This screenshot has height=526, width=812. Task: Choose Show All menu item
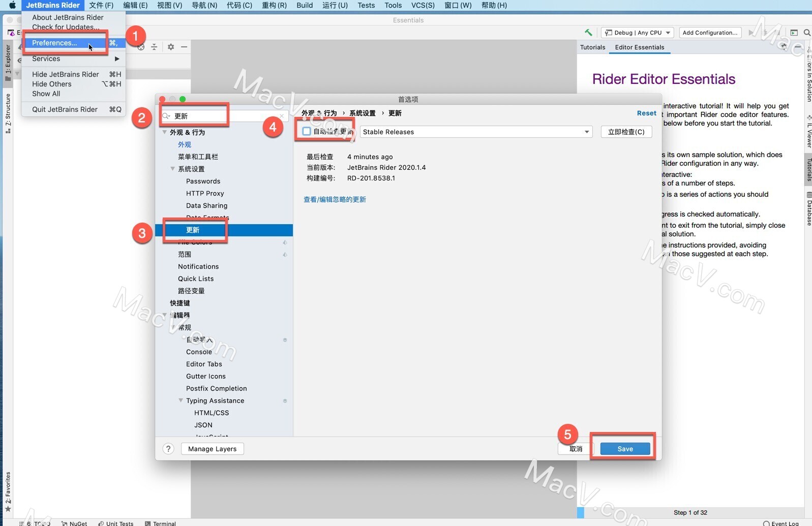coord(73,94)
